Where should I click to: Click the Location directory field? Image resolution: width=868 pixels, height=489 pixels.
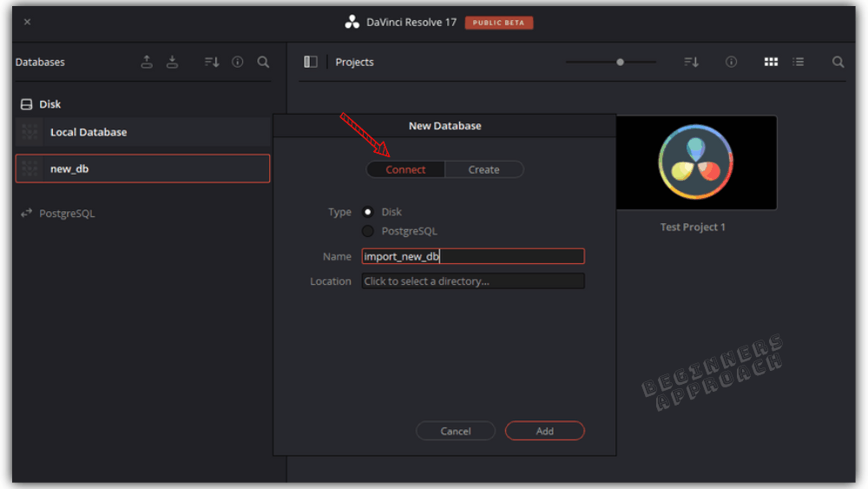tap(473, 281)
